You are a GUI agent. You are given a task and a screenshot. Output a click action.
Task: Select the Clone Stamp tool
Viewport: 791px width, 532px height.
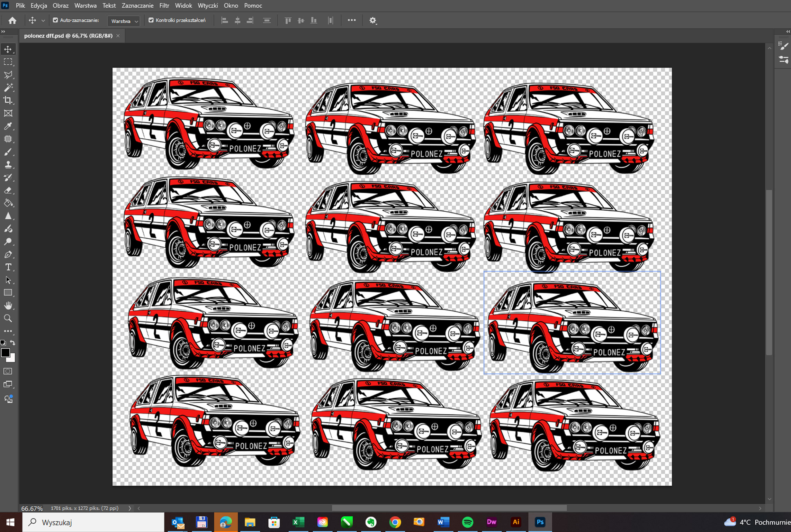tap(8, 165)
